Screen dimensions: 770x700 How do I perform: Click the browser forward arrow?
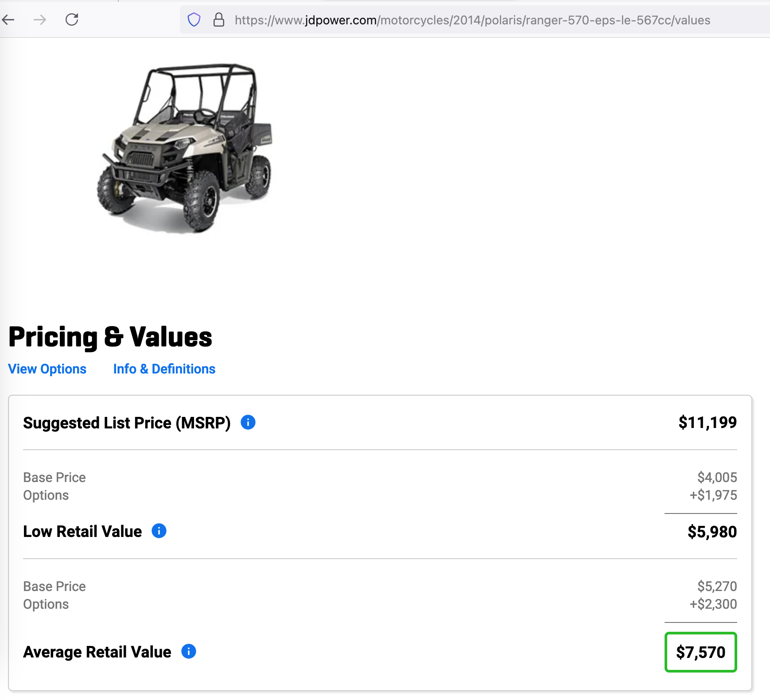coord(40,19)
